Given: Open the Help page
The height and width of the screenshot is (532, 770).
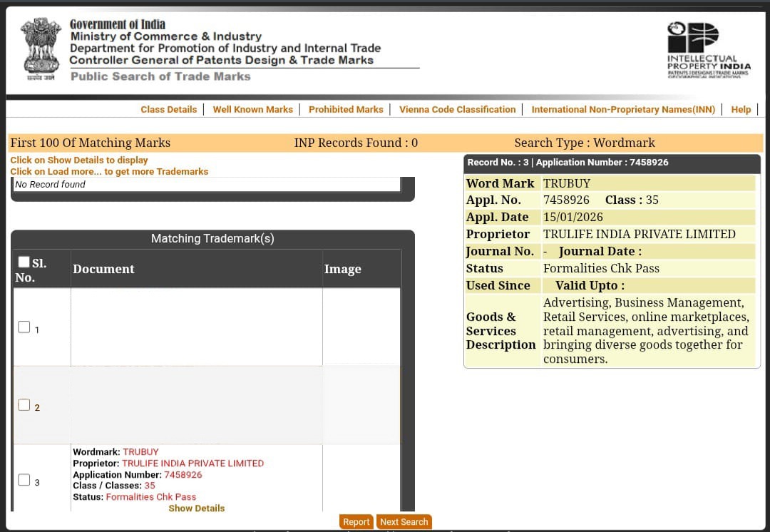Looking at the screenshot, I should pos(741,109).
